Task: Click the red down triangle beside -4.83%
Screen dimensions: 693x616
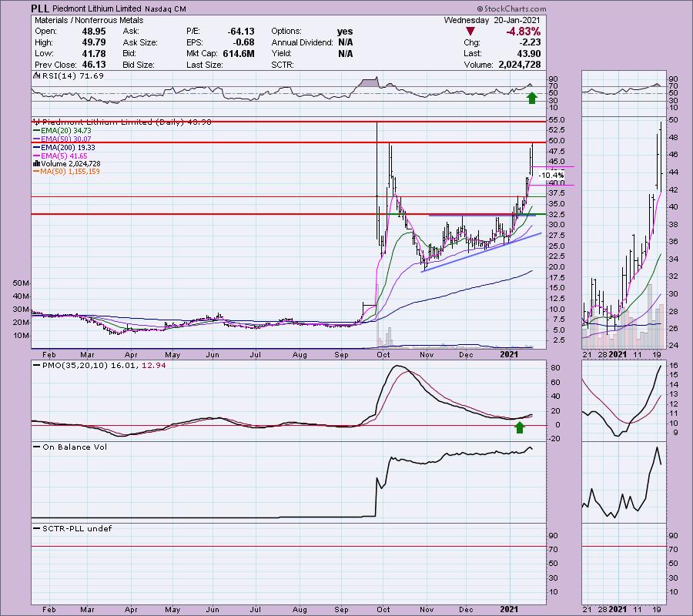Action: pyautogui.click(x=470, y=32)
